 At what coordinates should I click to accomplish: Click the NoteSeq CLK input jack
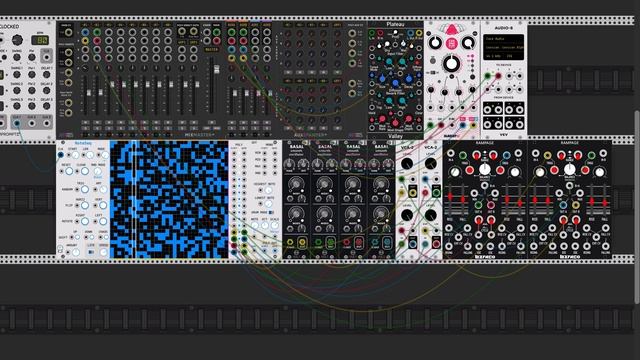pyautogui.click(x=60, y=155)
